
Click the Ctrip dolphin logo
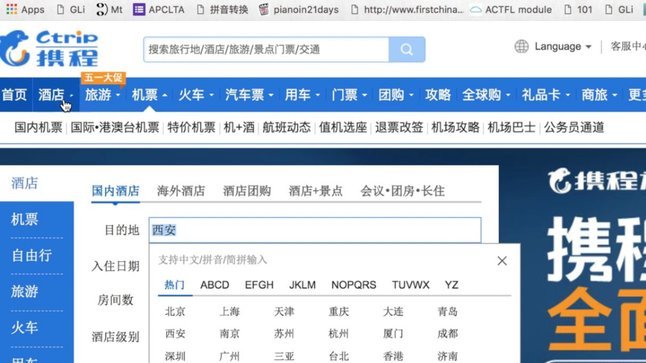pyautogui.click(x=49, y=48)
